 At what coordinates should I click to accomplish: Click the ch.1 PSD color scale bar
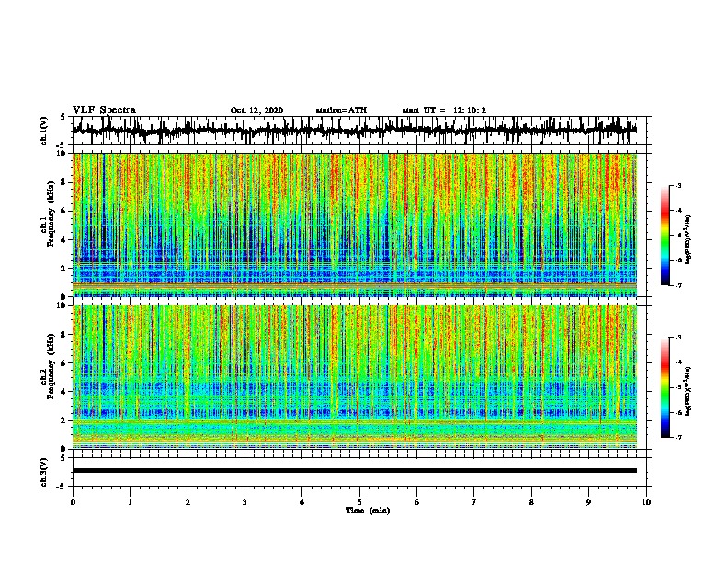pos(665,236)
